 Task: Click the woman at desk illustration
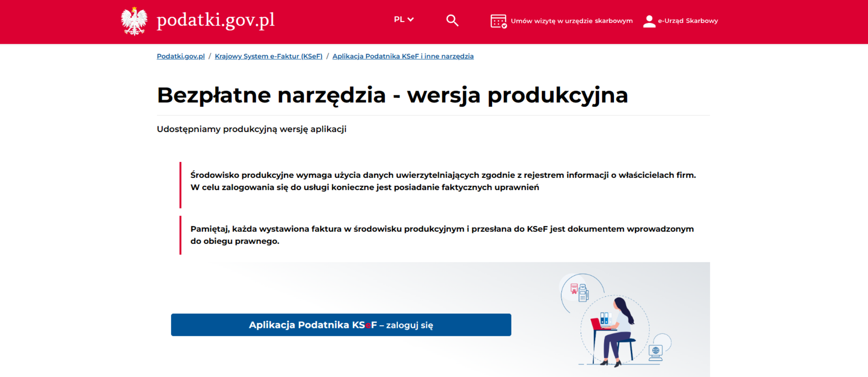pyautogui.click(x=615, y=332)
